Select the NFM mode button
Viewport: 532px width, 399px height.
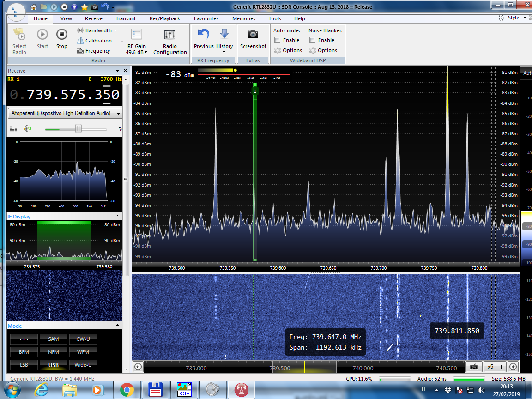[x=54, y=352]
